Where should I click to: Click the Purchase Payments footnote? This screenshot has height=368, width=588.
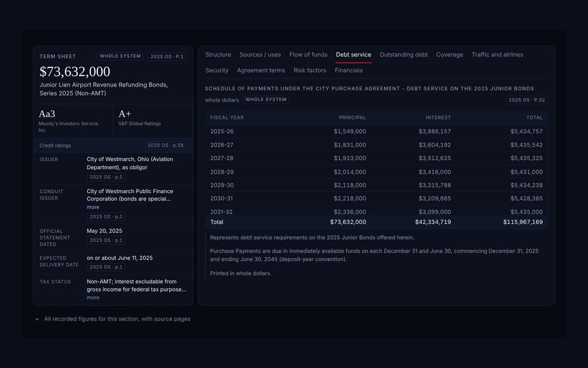374,255
